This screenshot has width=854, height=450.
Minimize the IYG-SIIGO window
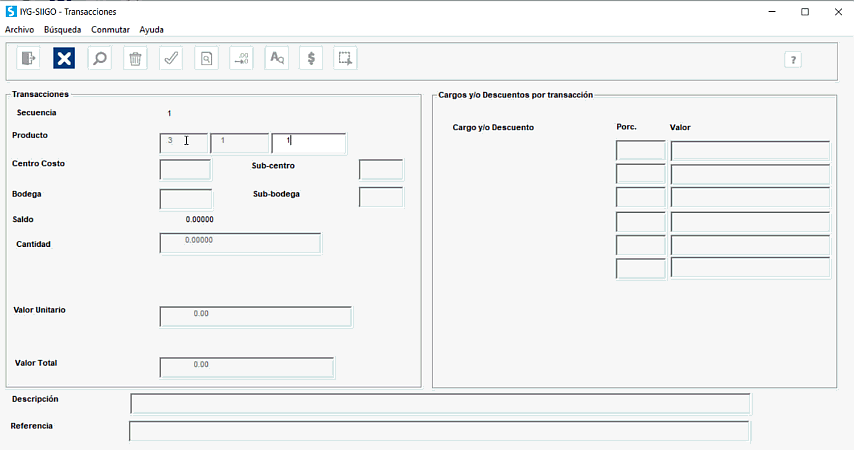click(772, 11)
